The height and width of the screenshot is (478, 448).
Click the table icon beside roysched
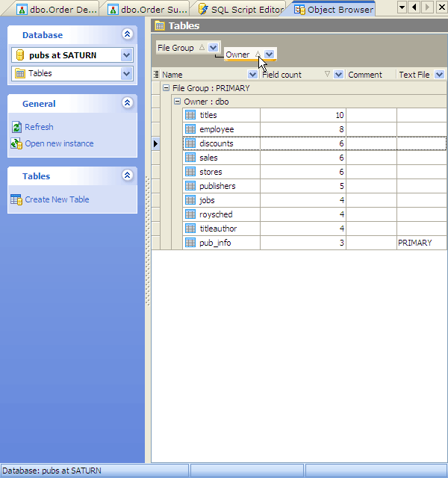pyautogui.click(x=190, y=214)
